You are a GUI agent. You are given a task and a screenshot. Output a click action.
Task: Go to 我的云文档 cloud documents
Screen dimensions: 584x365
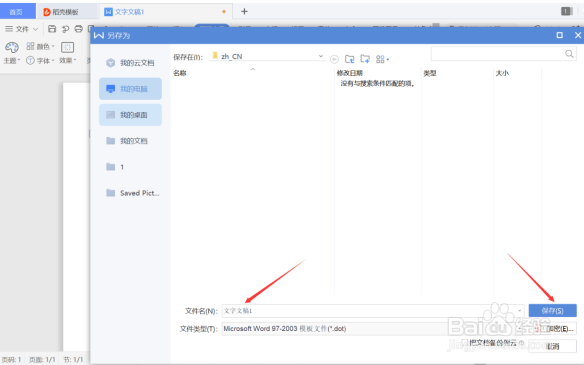(130, 63)
